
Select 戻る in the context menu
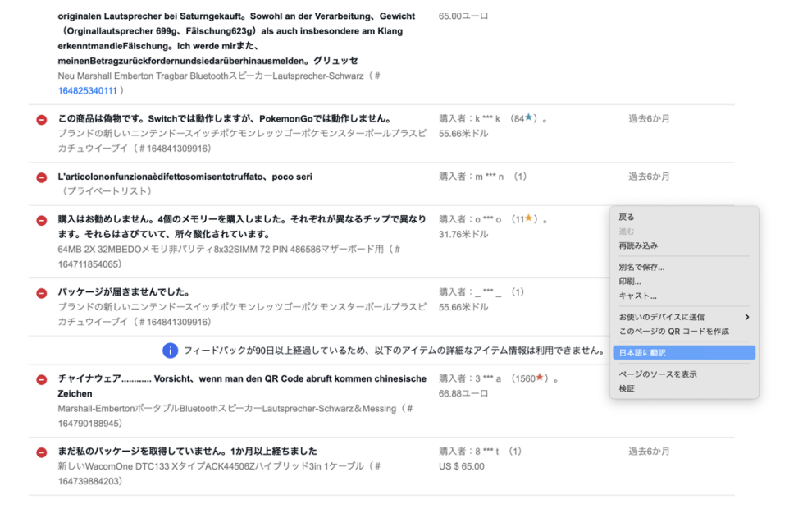coord(627,218)
